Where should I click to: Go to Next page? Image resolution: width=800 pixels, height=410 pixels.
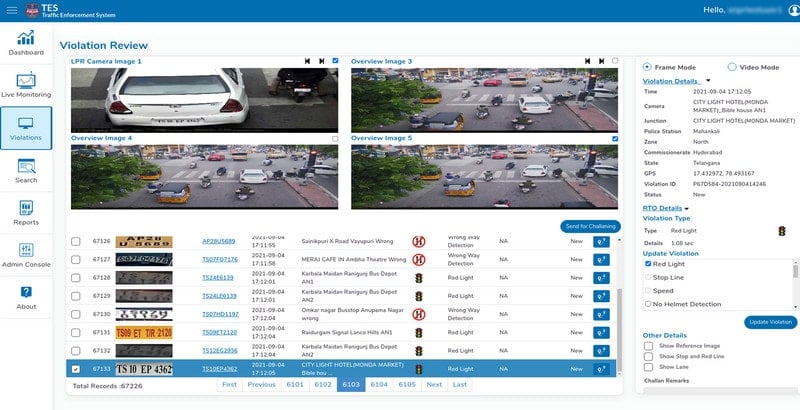[434, 385]
